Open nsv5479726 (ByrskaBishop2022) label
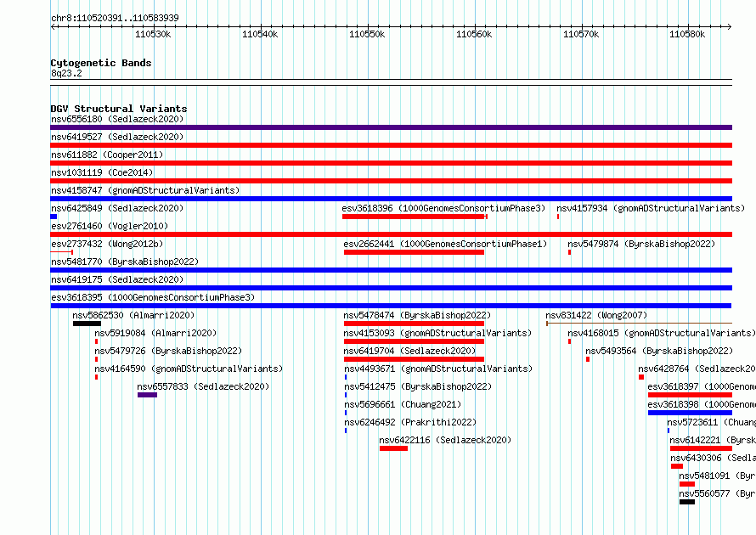 [x=168, y=351]
